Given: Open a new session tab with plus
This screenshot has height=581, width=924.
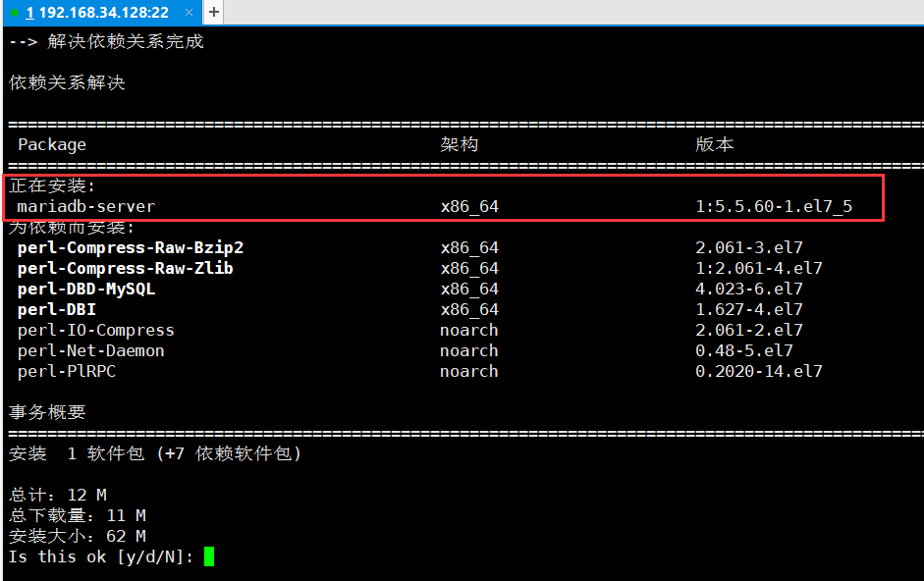Looking at the screenshot, I should tap(213, 12).
